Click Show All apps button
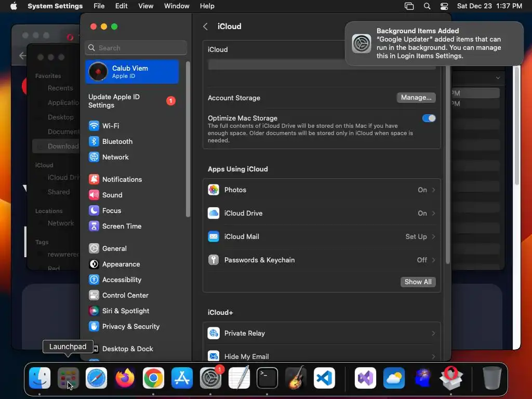 (418, 282)
